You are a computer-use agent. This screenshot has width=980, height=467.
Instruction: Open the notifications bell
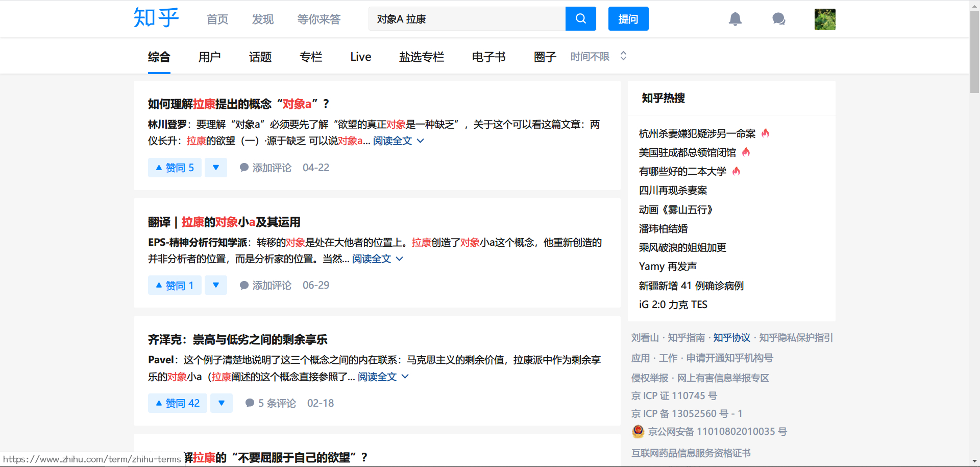[734, 19]
